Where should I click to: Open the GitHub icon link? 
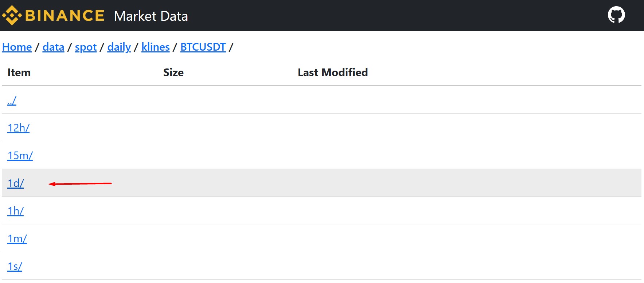[x=616, y=15]
